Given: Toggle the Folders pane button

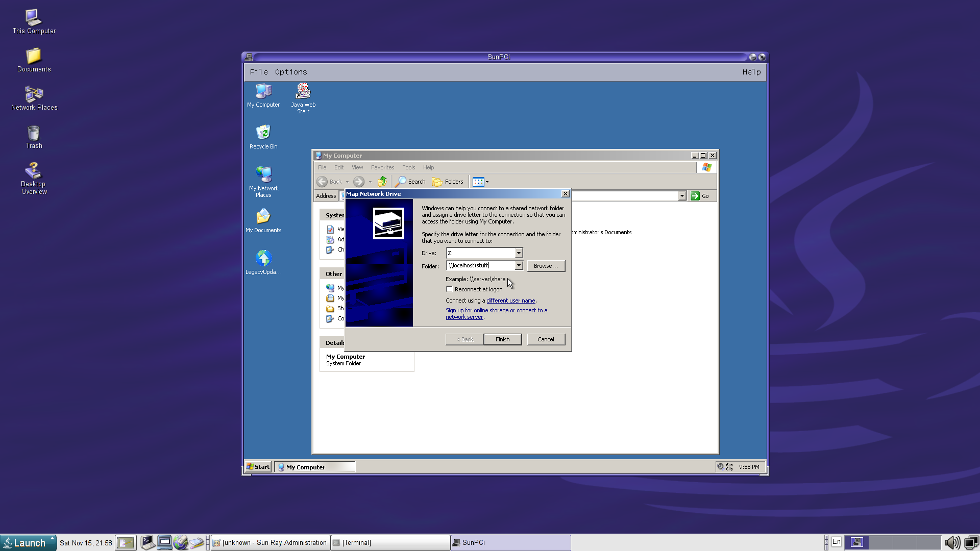Looking at the screenshot, I should (448, 182).
